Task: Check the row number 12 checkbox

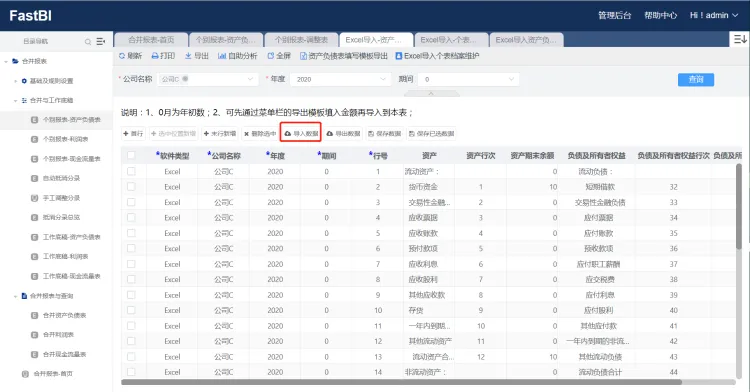Action: pyautogui.click(x=131, y=341)
